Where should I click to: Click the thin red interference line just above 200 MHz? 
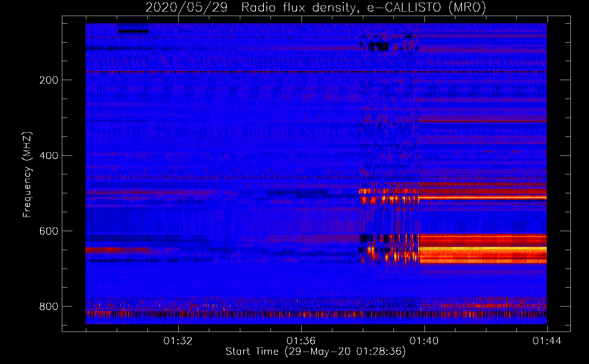point(316,72)
